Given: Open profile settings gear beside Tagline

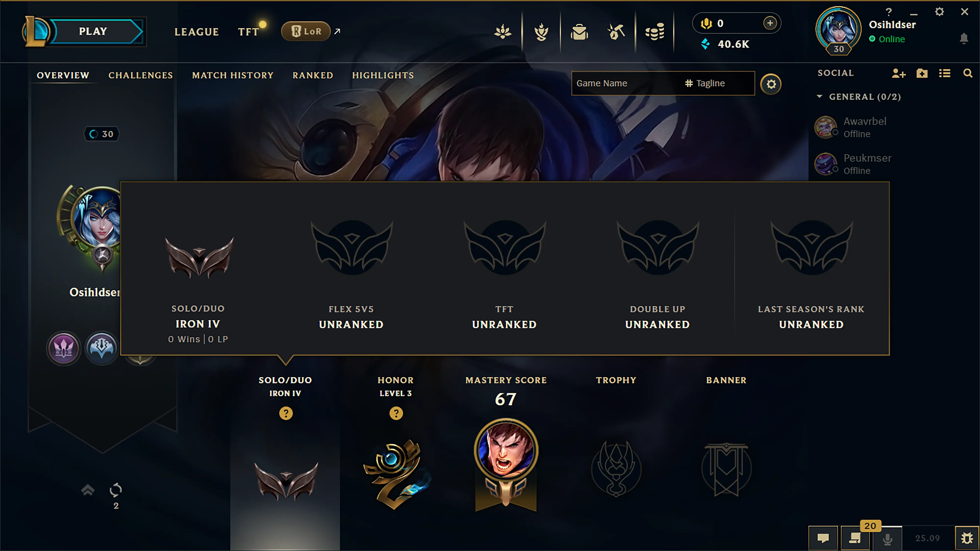Looking at the screenshot, I should click(771, 84).
